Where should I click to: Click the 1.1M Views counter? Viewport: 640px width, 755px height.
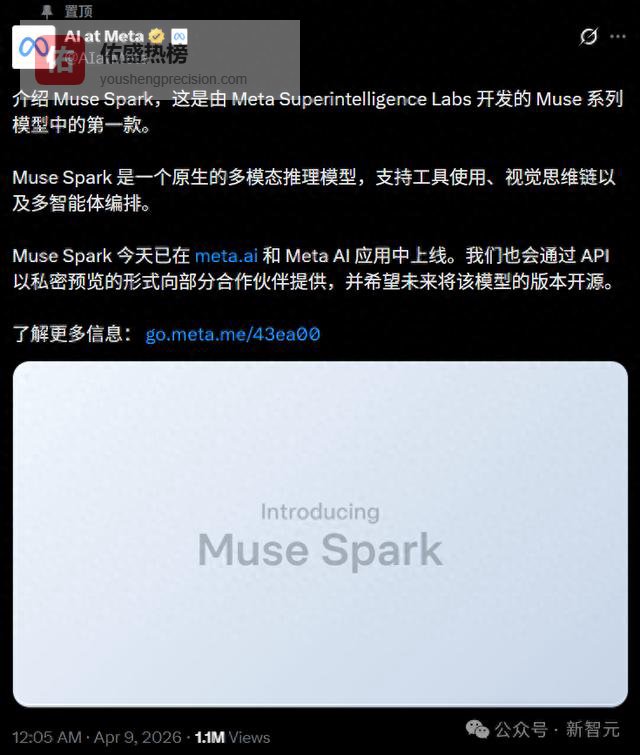(x=233, y=737)
